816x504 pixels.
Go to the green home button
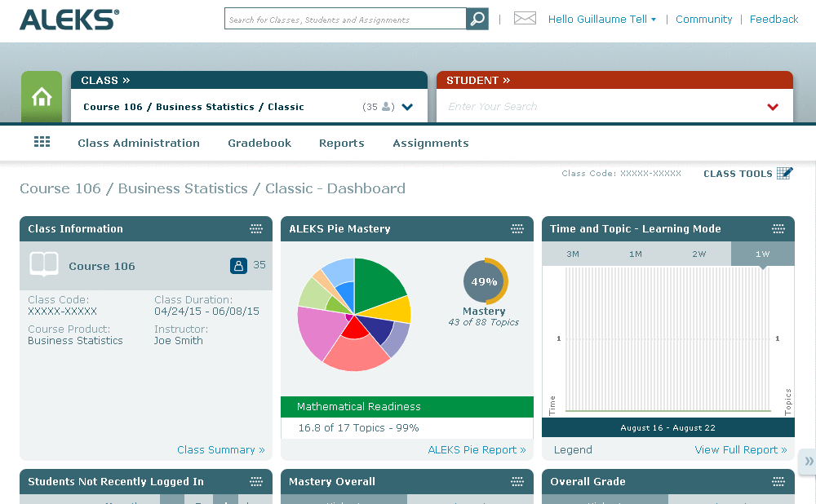click(42, 97)
